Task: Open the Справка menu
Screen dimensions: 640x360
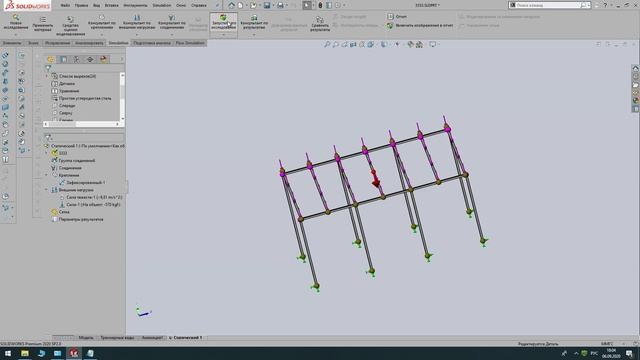Action: (x=199, y=6)
